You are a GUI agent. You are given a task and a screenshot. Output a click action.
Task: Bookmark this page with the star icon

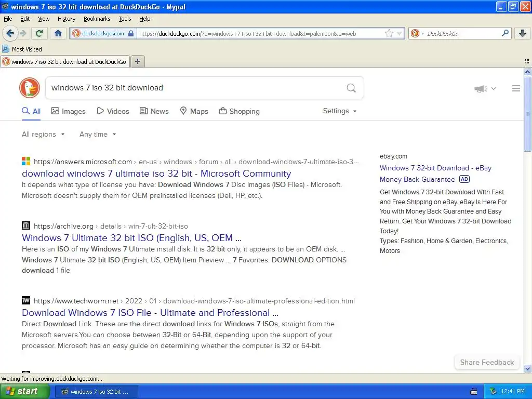[x=389, y=33]
